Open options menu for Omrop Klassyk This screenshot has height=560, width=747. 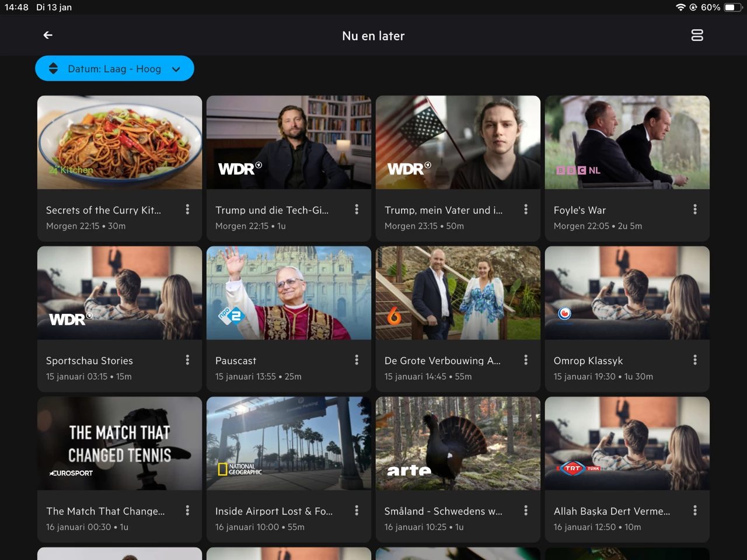pyautogui.click(x=695, y=360)
